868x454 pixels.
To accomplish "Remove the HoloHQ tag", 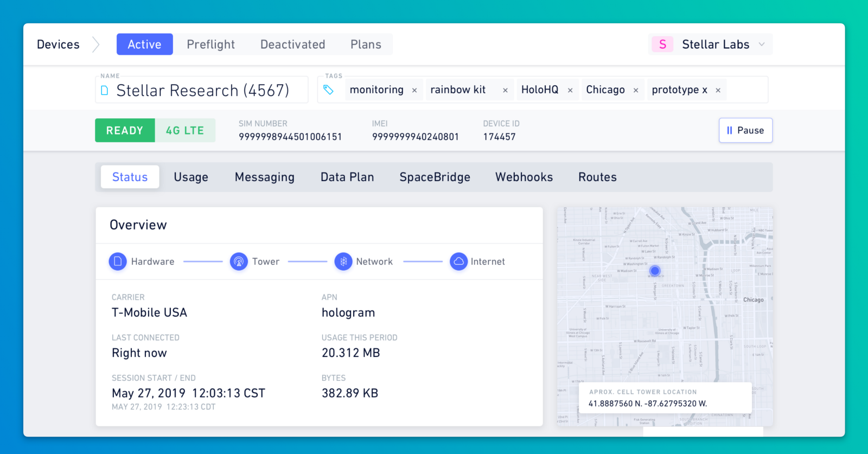I will [x=570, y=90].
